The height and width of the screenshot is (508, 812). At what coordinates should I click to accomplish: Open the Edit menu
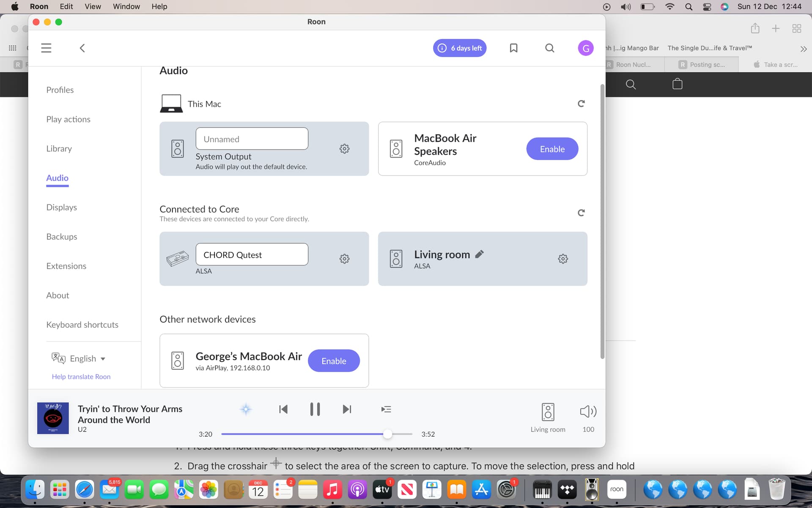pyautogui.click(x=66, y=6)
